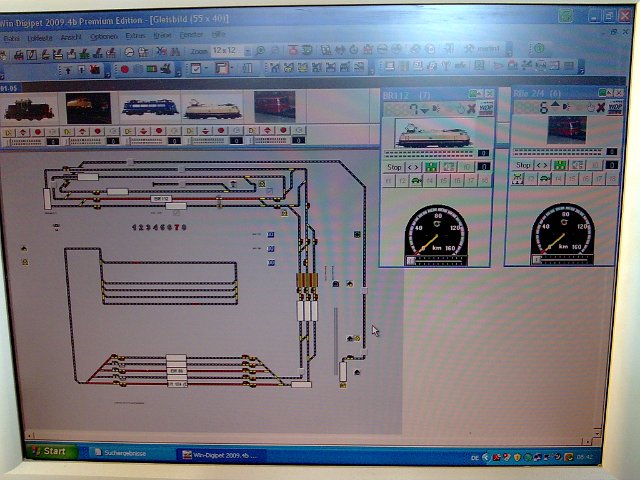Viewport: 640px width, 480px height.
Task: Click the red train-with-X icon in second toolbar
Action: (x=95, y=69)
